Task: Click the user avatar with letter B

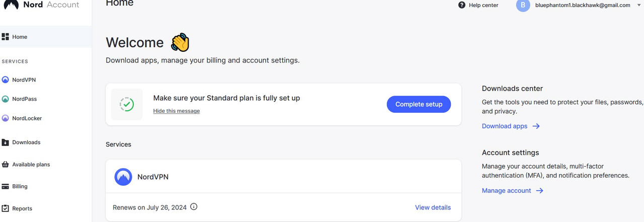Action: coord(523,5)
